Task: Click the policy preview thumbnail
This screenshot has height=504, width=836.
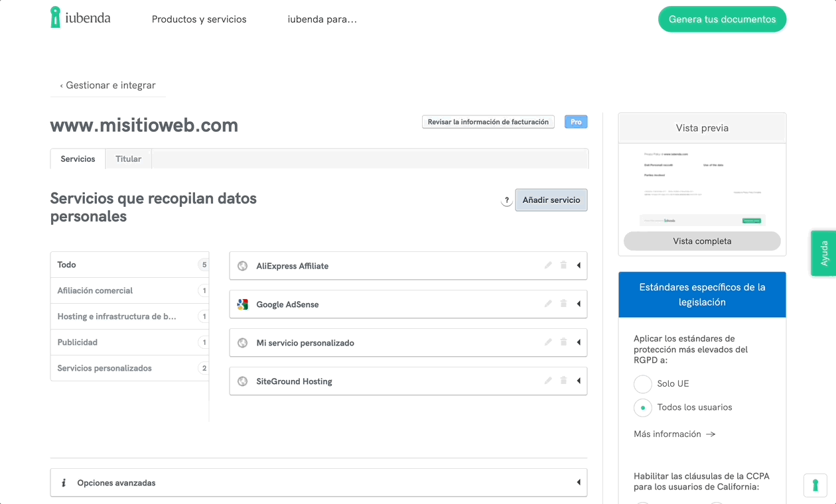Action: [702, 187]
